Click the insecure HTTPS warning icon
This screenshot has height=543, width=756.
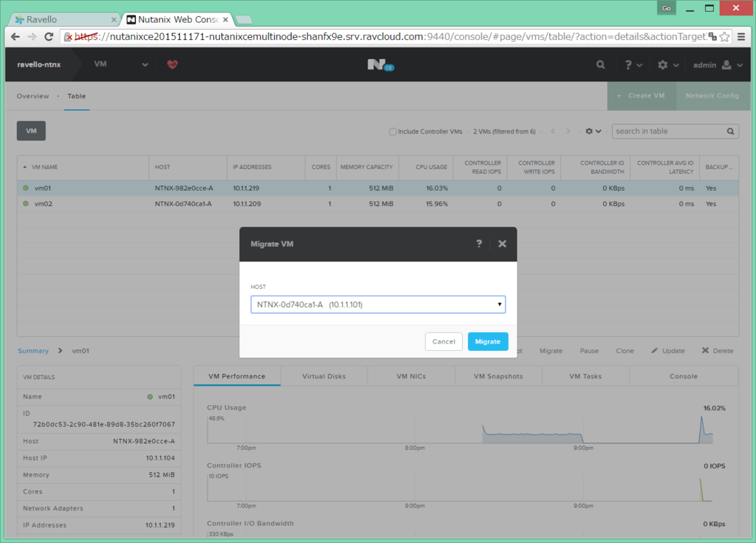point(68,37)
